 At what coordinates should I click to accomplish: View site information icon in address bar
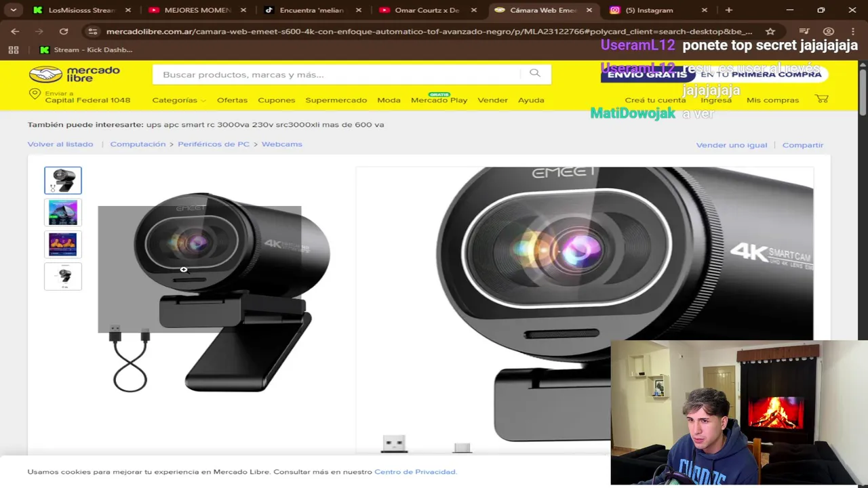93,31
